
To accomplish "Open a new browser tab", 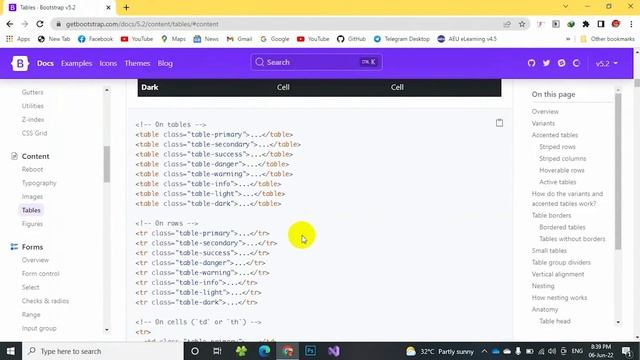I will click(x=126, y=7).
